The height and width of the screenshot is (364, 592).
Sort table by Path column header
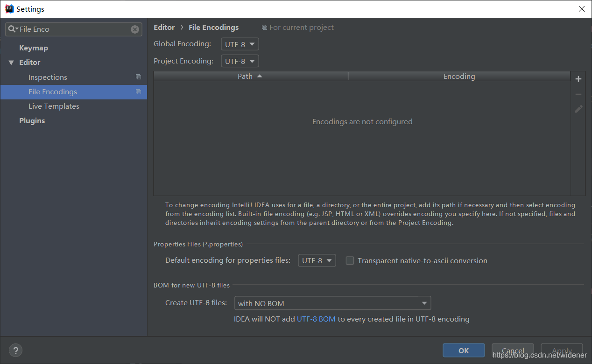tap(251, 76)
